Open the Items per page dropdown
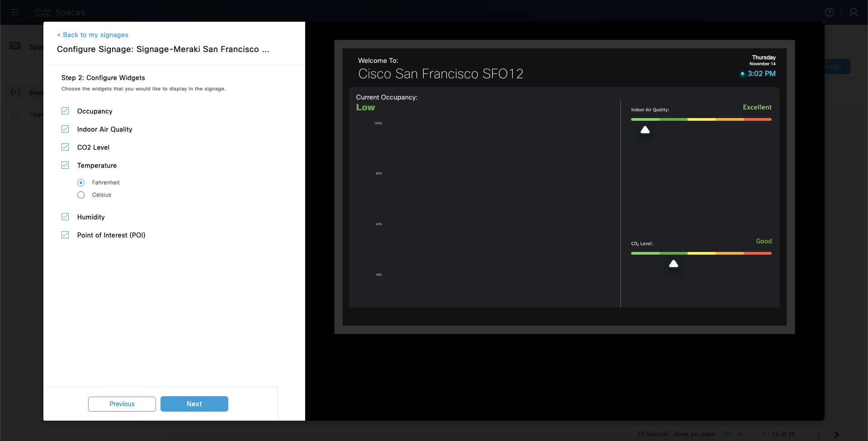The height and width of the screenshot is (441, 868). pos(731,434)
